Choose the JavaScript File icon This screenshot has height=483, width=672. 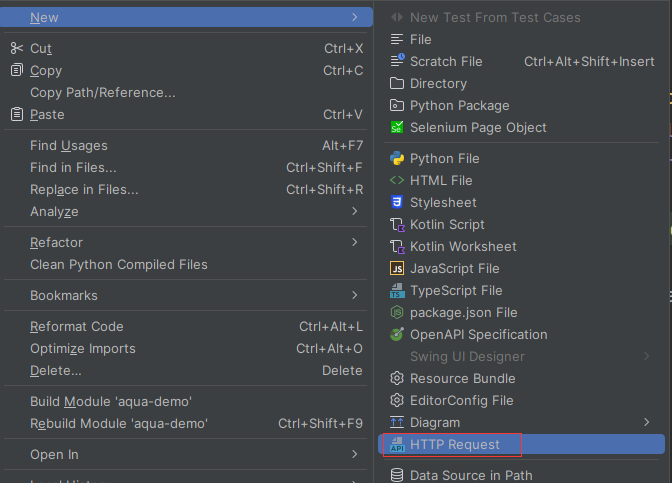(x=397, y=268)
